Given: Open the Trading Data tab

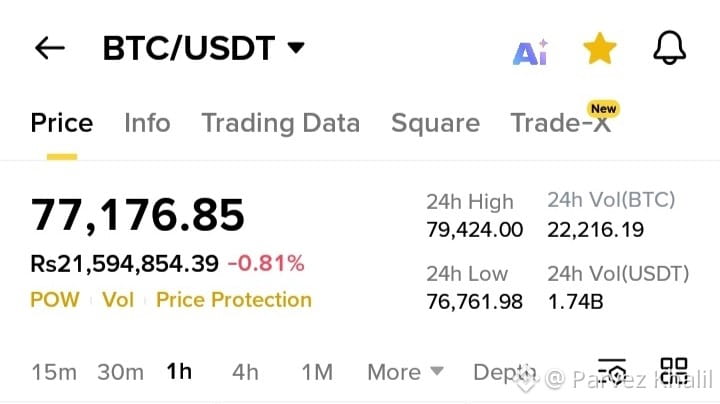Looking at the screenshot, I should pyautogui.click(x=281, y=123).
